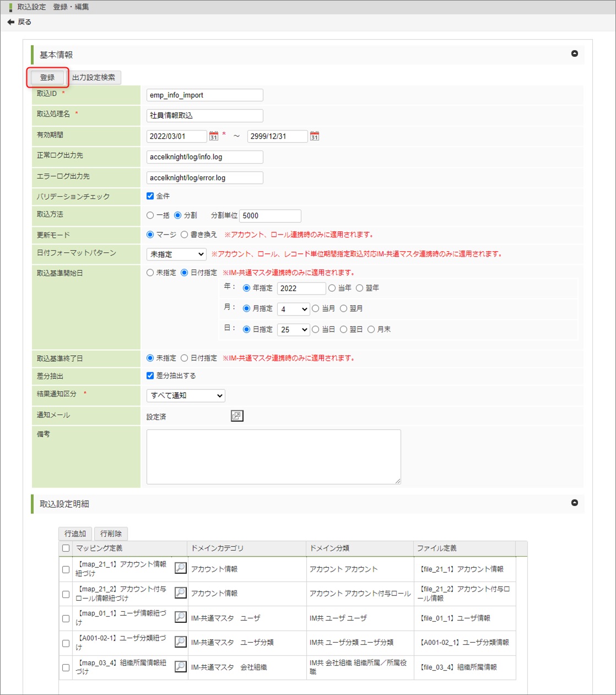Click search icon for map_01_1 user mapping
Image resolution: width=616 pixels, height=695 pixels.
tap(180, 617)
